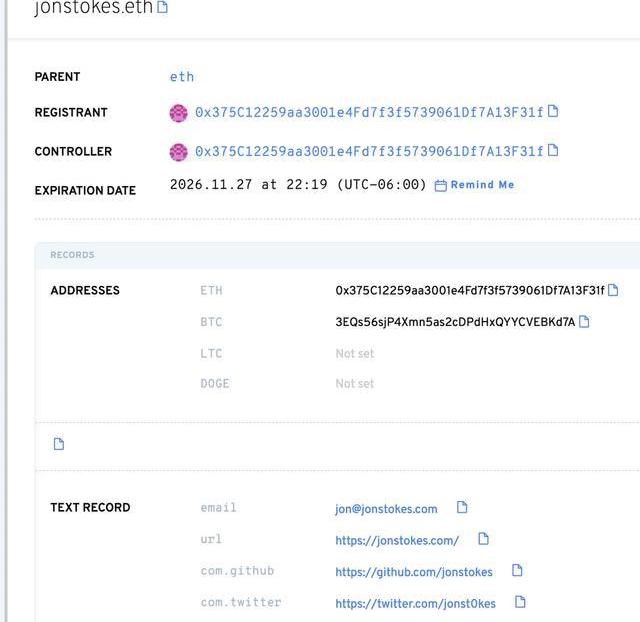Viewport: 640px width, 622px height.
Task: Click the controller avatar identicon
Action: (x=179, y=152)
